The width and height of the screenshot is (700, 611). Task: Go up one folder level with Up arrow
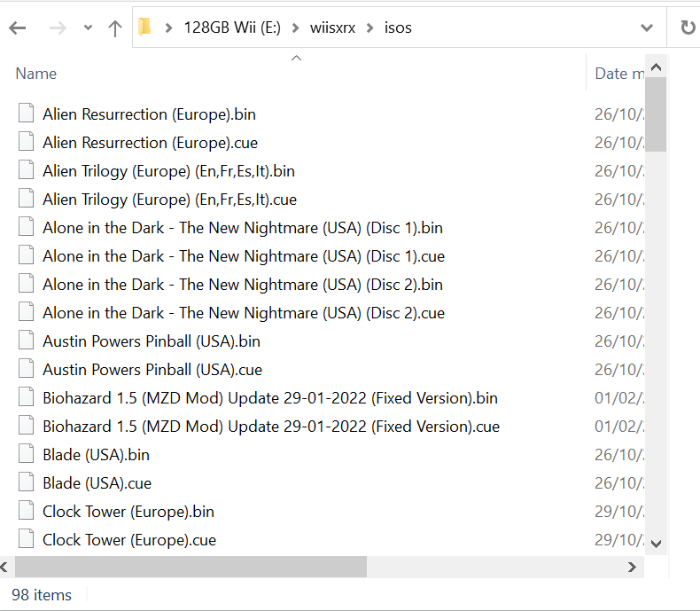click(x=115, y=28)
